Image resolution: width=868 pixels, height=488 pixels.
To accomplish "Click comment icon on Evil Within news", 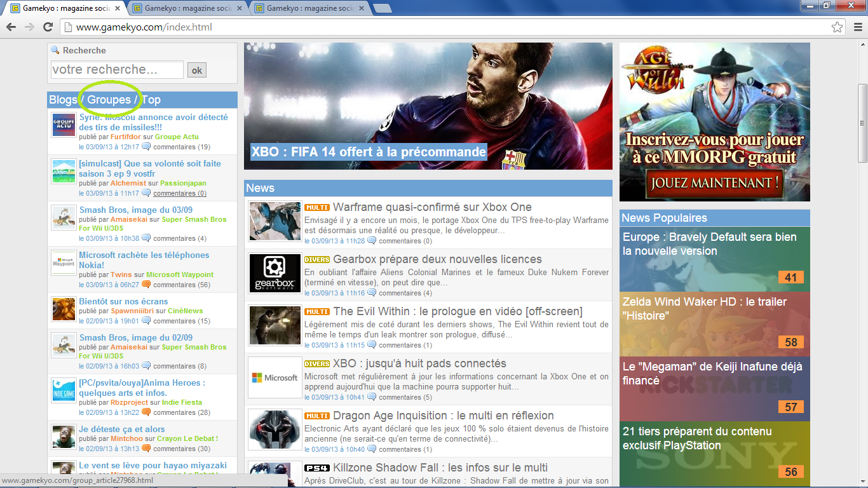I will click(372, 345).
